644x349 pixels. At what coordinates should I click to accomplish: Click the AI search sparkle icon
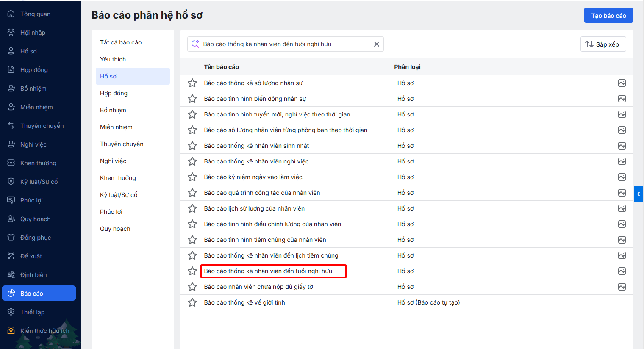point(195,44)
